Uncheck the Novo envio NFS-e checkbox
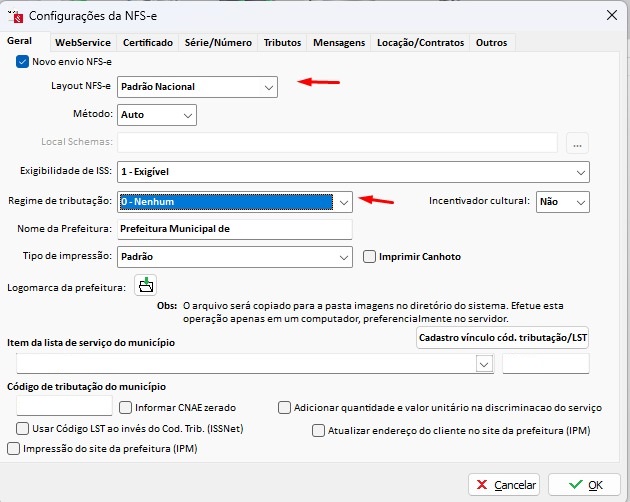630x502 pixels. point(23,62)
